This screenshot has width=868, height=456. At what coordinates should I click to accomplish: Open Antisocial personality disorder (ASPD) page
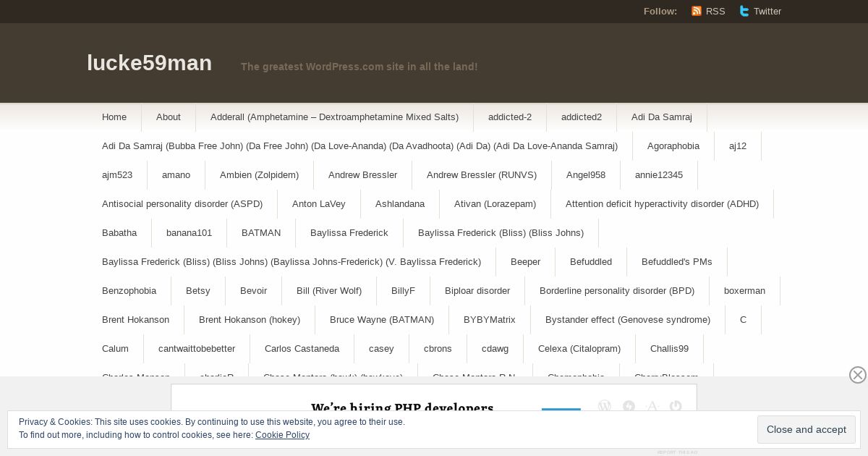pyautogui.click(x=182, y=203)
